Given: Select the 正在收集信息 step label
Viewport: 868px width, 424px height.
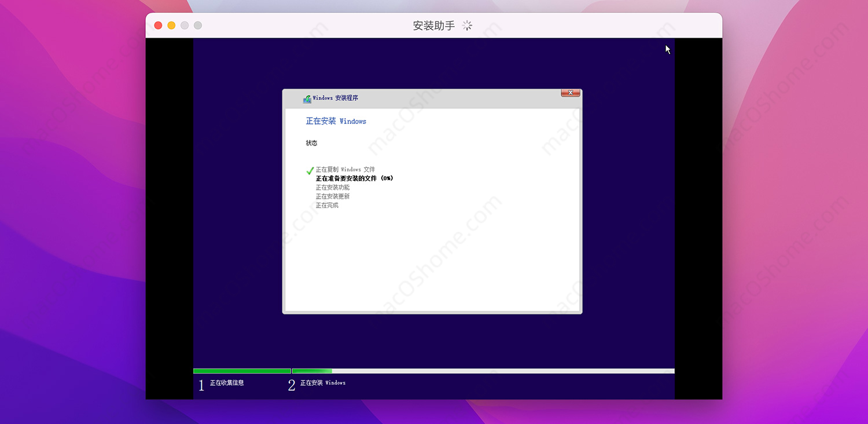Looking at the screenshot, I should [x=226, y=382].
